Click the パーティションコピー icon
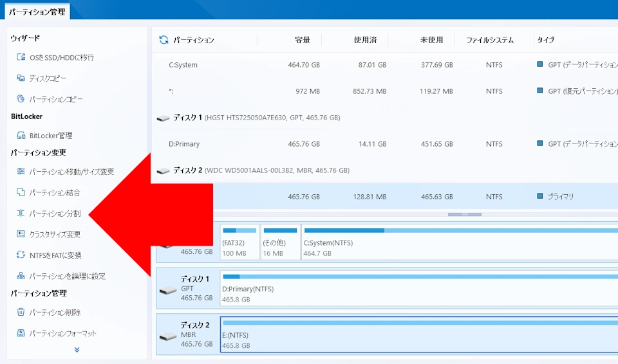Viewport: 618px width, 364px height. [x=21, y=99]
